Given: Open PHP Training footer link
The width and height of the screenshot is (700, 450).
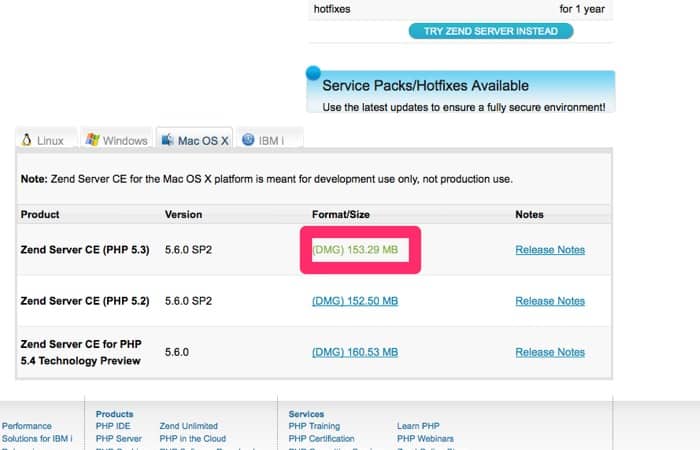Looking at the screenshot, I should click(314, 426).
